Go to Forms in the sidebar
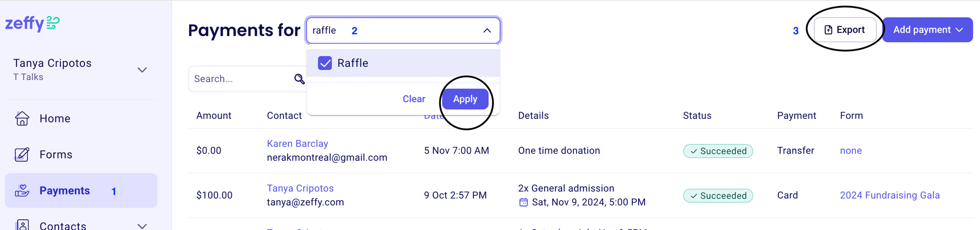980x230 pixels. [56, 154]
